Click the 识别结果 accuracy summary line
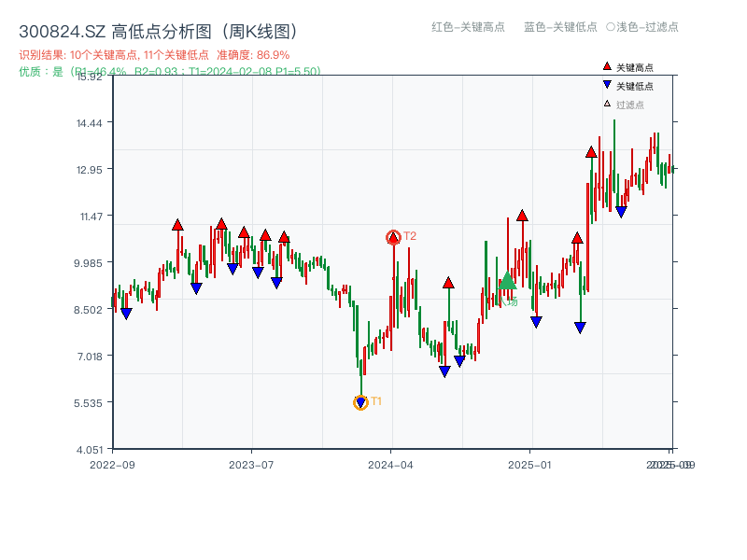 coord(154,55)
